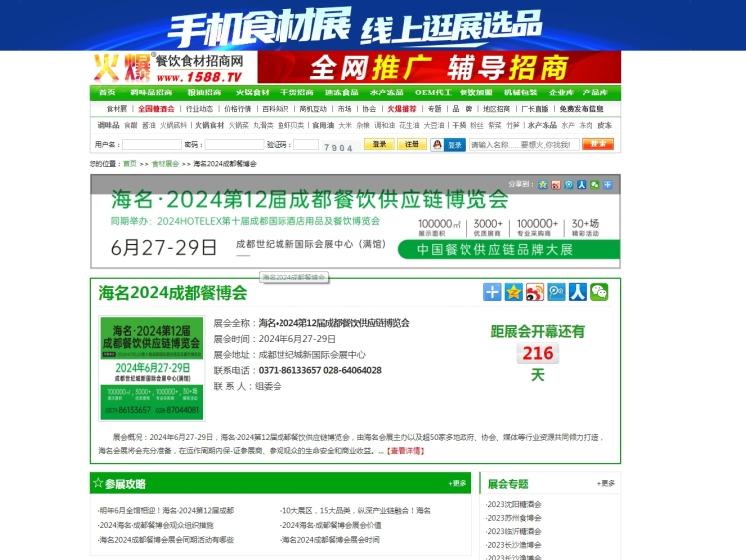Click +更多 beside the 展会专题 heading

[605, 483]
